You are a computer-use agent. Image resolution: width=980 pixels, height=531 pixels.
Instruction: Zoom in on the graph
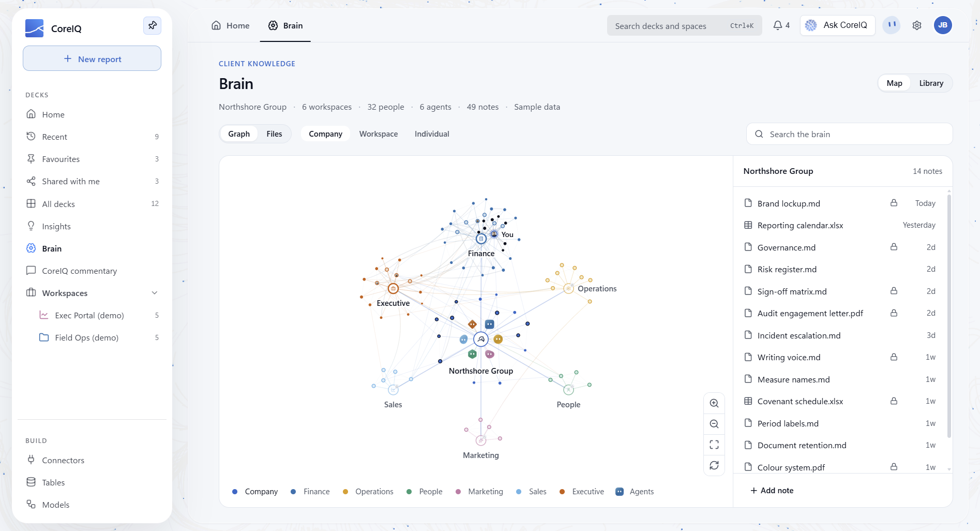coord(714,403)
